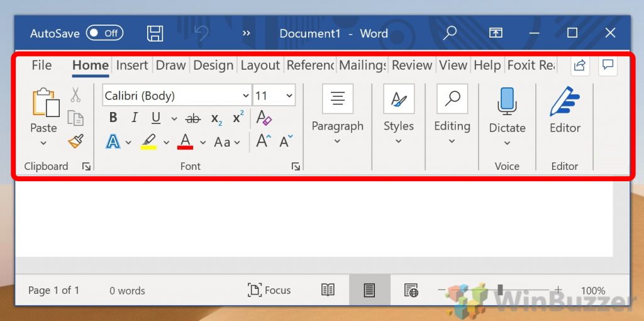Screen dimensions: 644x321
Task: Apply strikethrough to text
Action: coord(193,118)
